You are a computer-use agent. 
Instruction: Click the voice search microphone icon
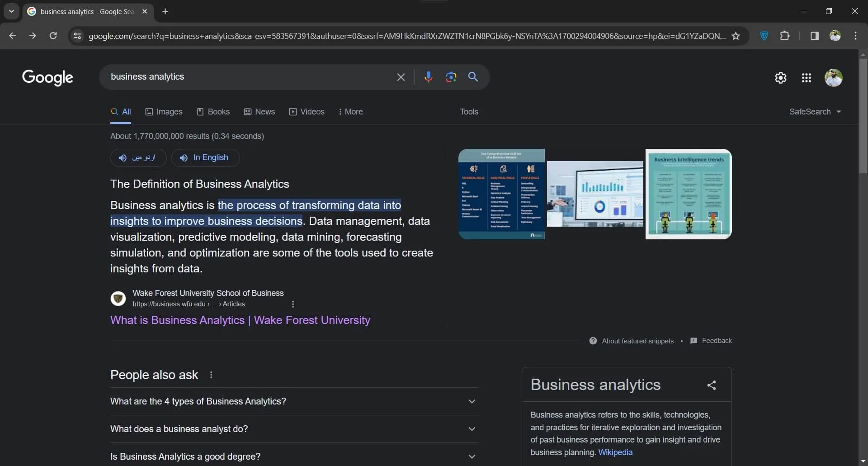(x=428, y=77)
